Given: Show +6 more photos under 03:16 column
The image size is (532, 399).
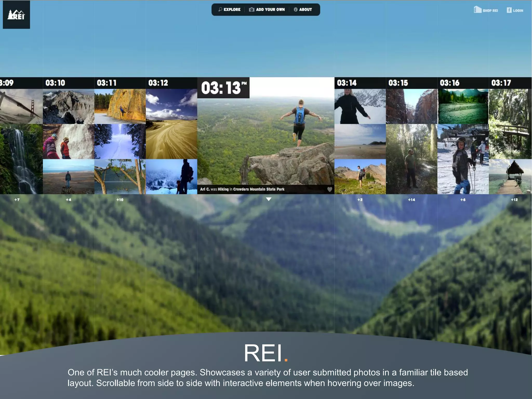Looking at the screenshot, I should [463, 200].
